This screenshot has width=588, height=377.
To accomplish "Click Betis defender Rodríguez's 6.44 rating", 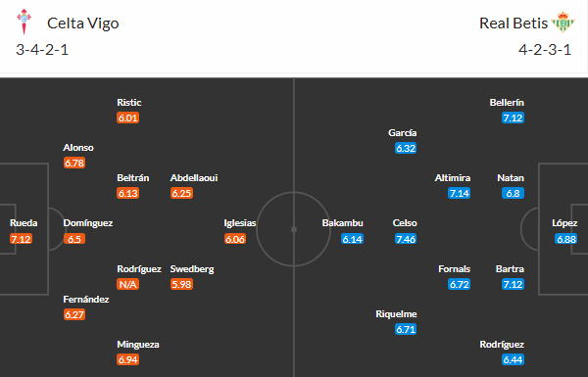I will [x=513, y=359].
